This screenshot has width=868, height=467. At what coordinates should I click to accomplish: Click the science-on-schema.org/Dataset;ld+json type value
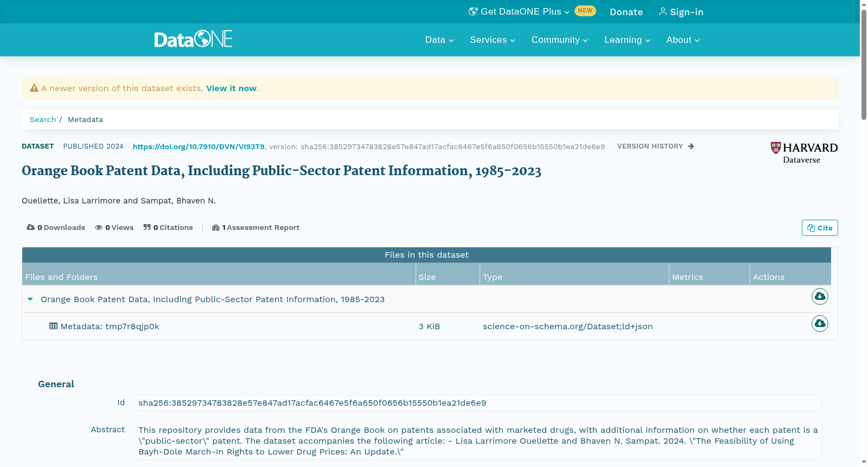[x=567, y=327]
